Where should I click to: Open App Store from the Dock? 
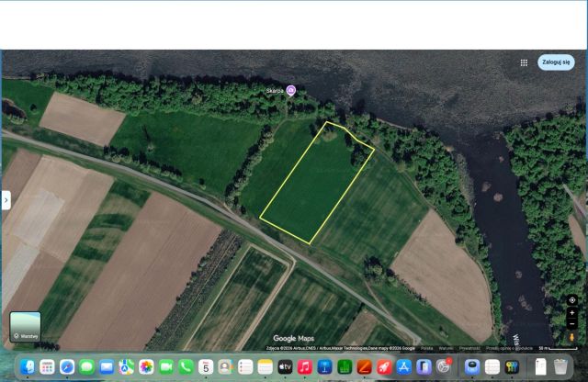coord(404,367)
